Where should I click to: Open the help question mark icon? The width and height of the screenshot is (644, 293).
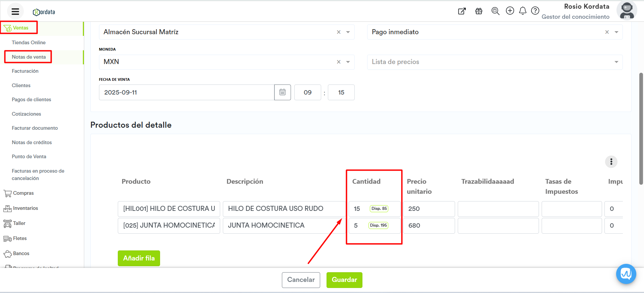point(535,11)
